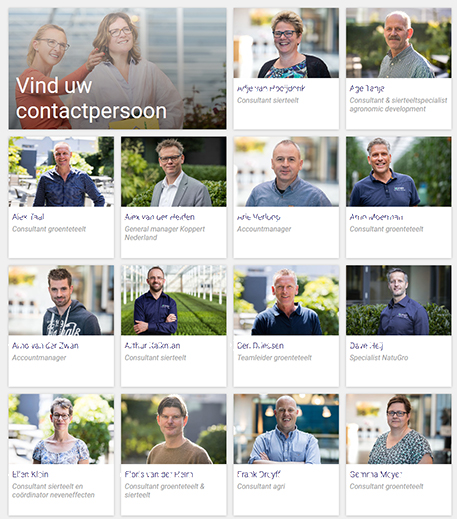Select the agronomic development specialist card text
This screenshot has width=457, height=519.
398,104
